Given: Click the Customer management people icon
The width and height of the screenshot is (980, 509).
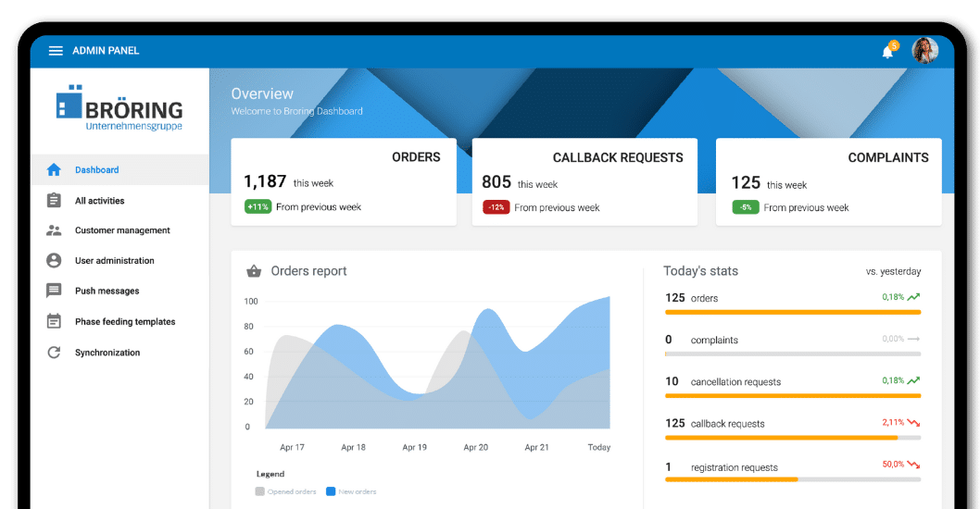Looking at the screenshot, I should [x=54, y=230].
